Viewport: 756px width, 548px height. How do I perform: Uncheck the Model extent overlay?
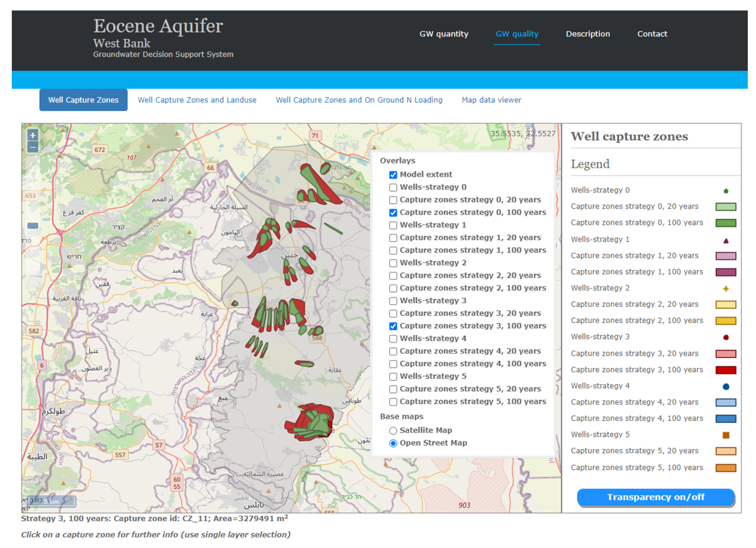click(x=393, y=175)
